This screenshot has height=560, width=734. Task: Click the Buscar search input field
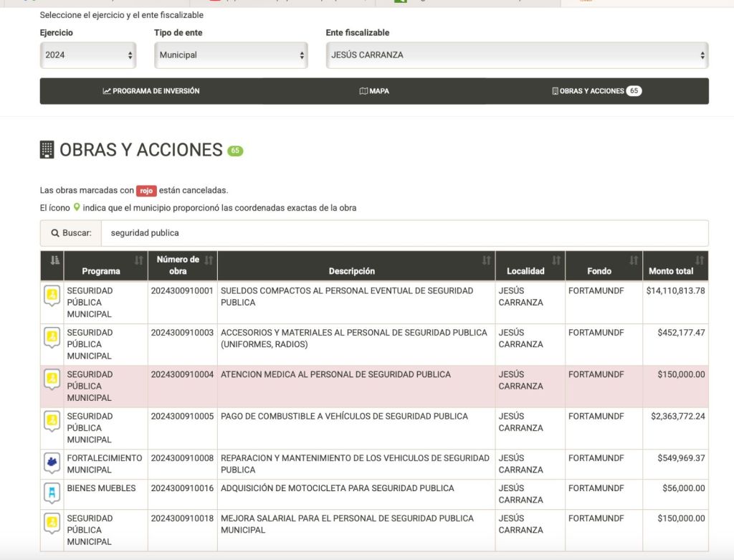tap(404, 233)
